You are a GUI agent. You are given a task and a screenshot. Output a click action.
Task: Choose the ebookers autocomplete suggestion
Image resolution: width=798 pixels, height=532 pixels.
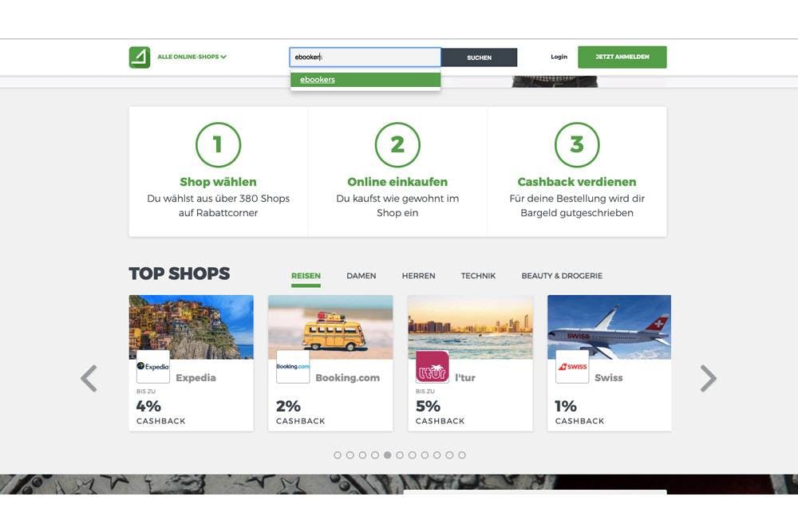[x=365, y=80]
